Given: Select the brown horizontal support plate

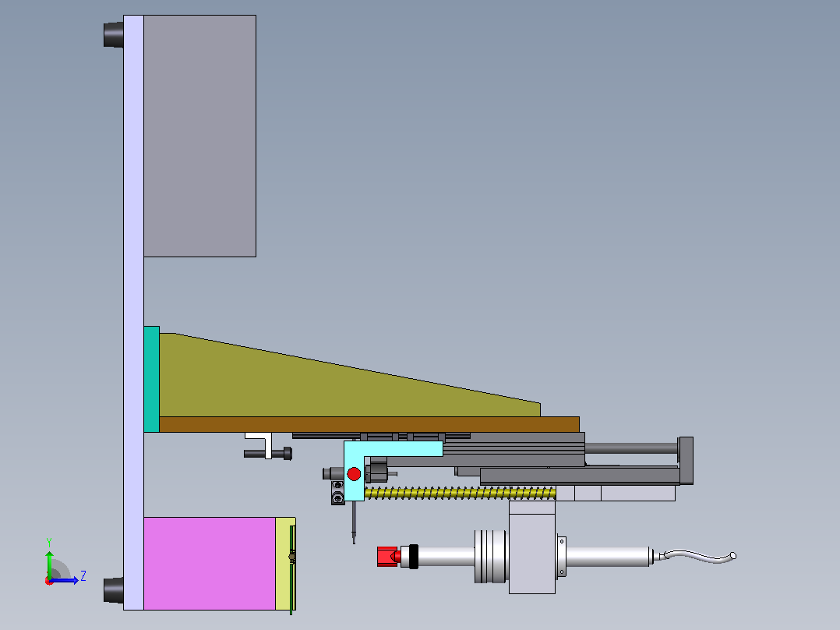Looking at the screenshot, I should point(369,424).
